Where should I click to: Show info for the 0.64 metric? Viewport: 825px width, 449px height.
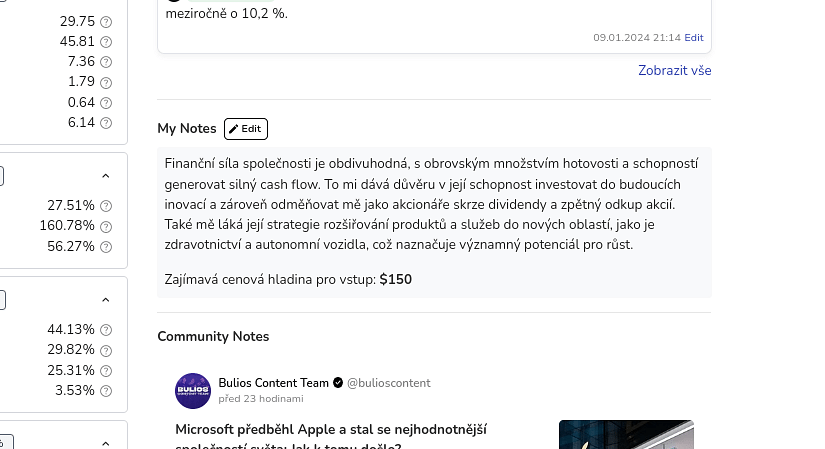(x=106, y=103)
